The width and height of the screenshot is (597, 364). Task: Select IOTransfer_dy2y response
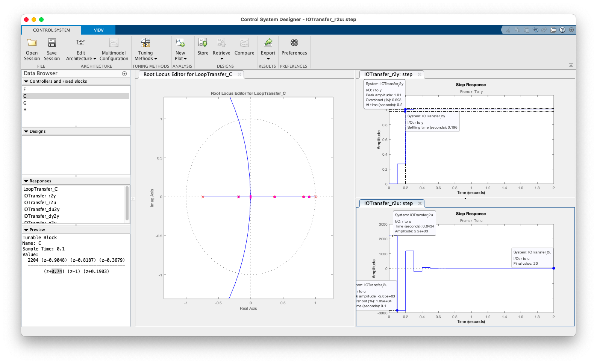[74, 216]
